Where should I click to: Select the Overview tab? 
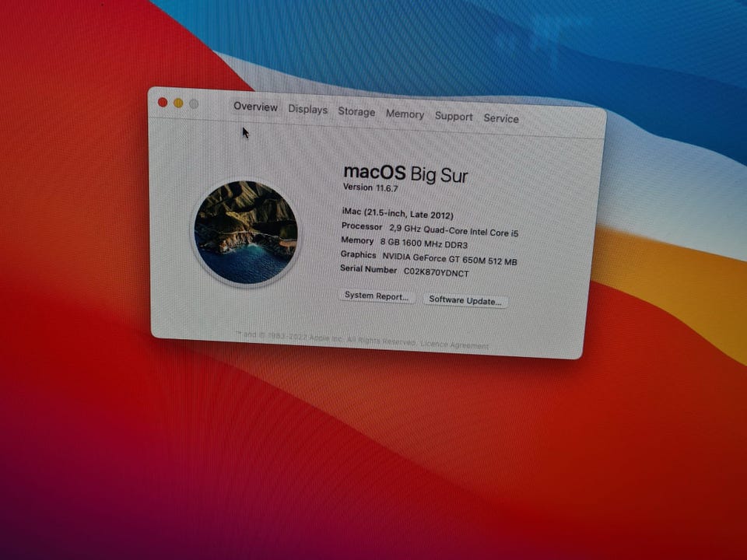pyautogui.click(x=255, y=107)
